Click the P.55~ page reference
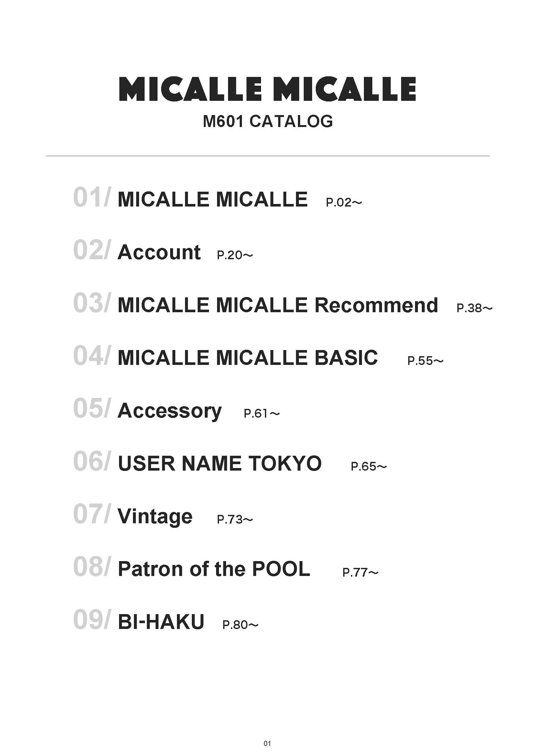This screenshot has height=756, width=535. [x=425, y=361]
